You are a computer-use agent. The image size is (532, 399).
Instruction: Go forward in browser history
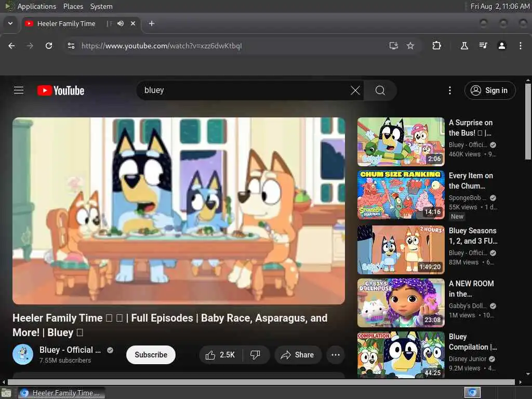30,46
